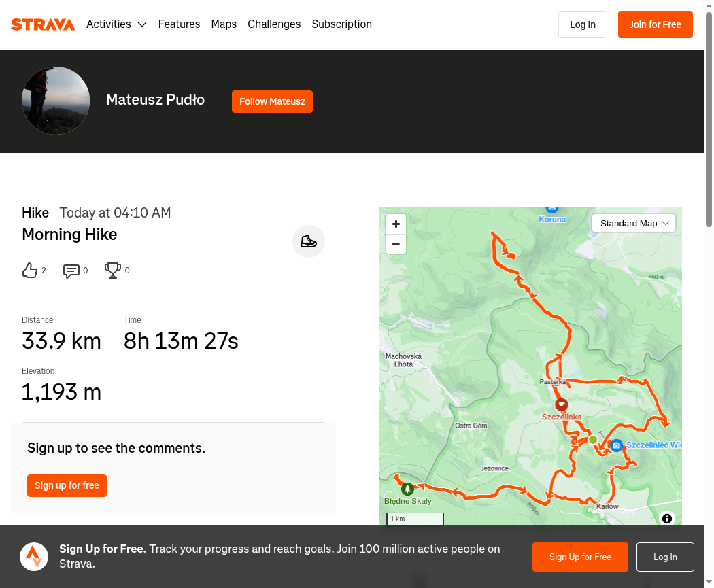The width and height of the screenshot is (714, 588).
Task: Click the Jeżowice map label
Action: [495, 468]
